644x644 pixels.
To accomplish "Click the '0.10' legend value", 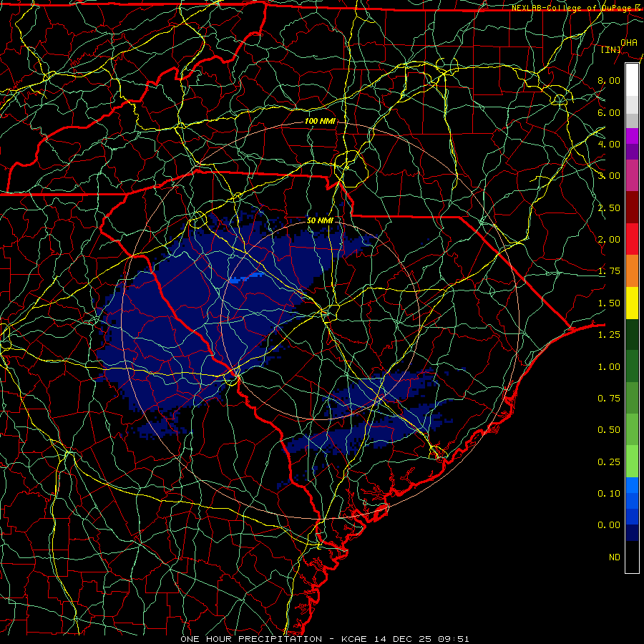I will tap(609, 494).
